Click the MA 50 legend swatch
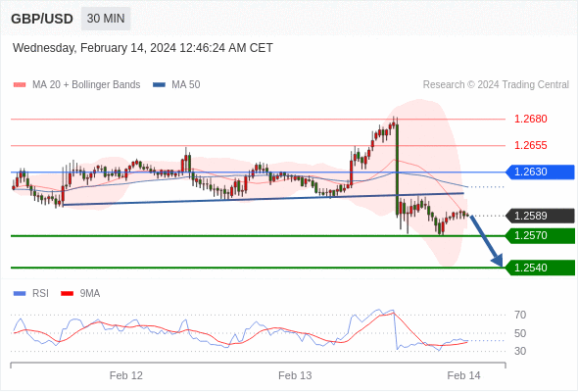This screenshot has height=392, width=578. pyautogui.click(x=159, y=85)
